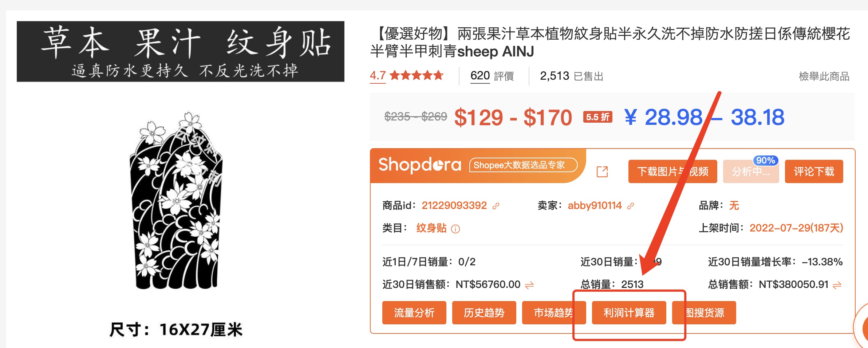Open the 纹身贴 category link
868x348 pixels.
click(x=431, y=228)
